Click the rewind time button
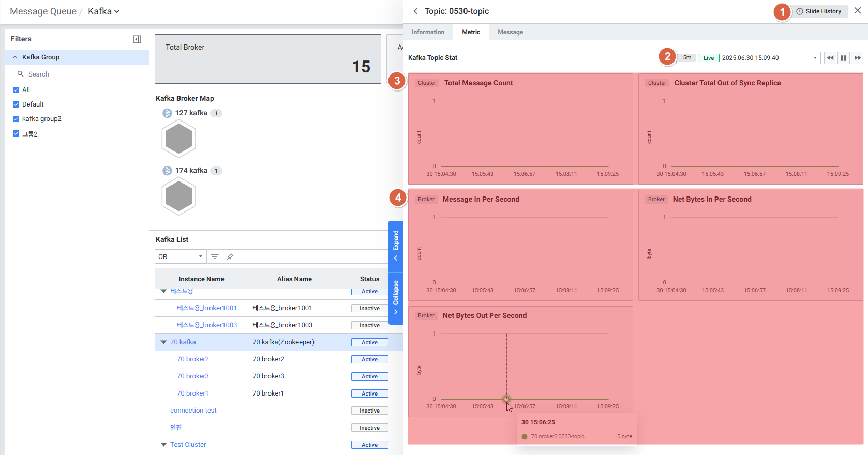The width and height of the screenshot is (868, 455). [x=830, y=58]
